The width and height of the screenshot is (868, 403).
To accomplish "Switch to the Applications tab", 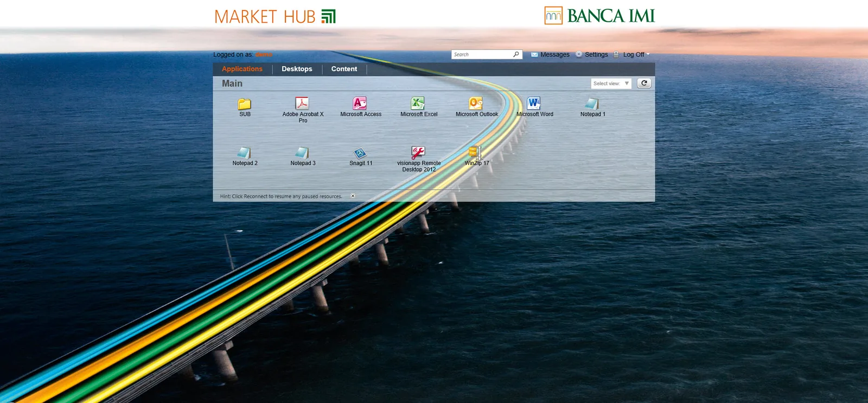I will (x=242, y=69).
